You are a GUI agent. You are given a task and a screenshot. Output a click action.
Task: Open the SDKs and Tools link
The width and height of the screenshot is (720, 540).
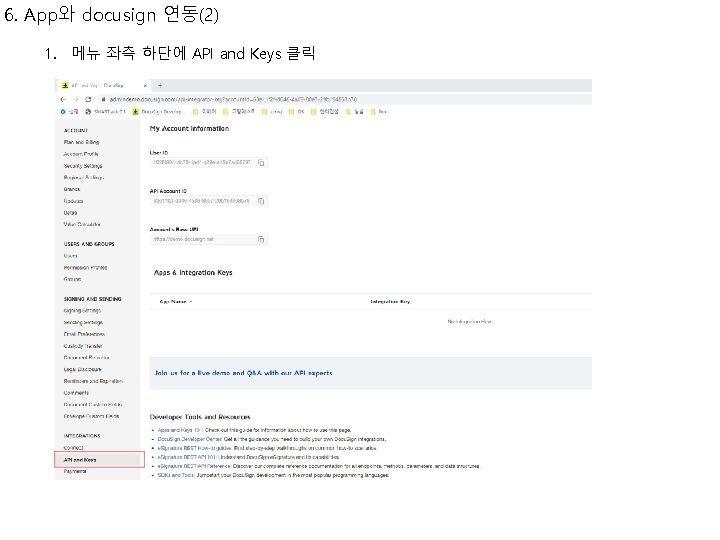(x=176, y=475)
